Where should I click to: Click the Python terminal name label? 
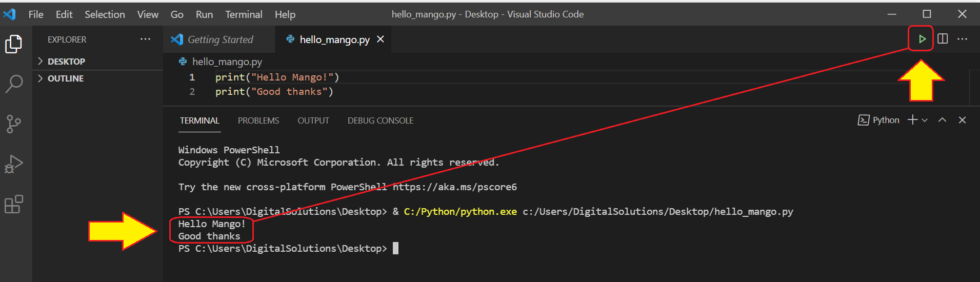tap(886, 120)
